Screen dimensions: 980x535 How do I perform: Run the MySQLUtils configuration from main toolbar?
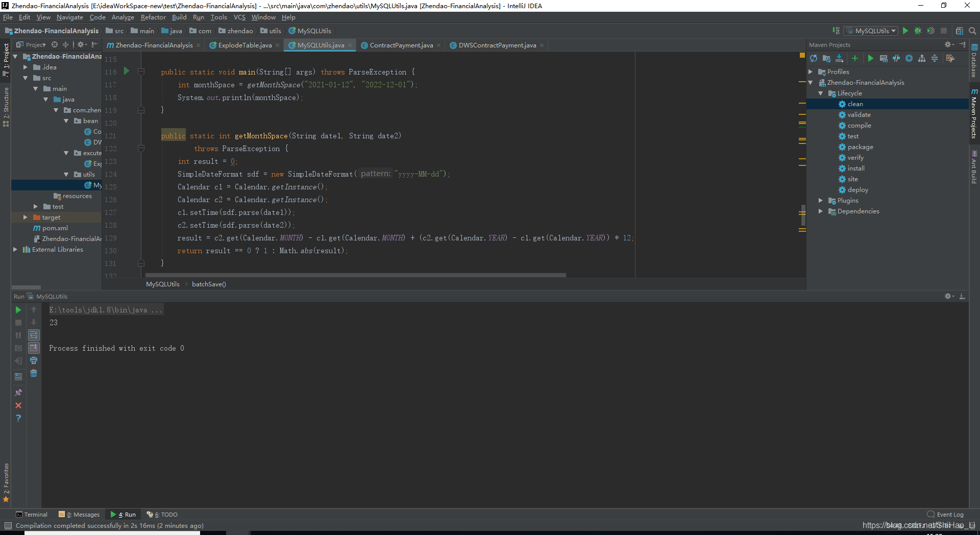[x=905, y=31]
